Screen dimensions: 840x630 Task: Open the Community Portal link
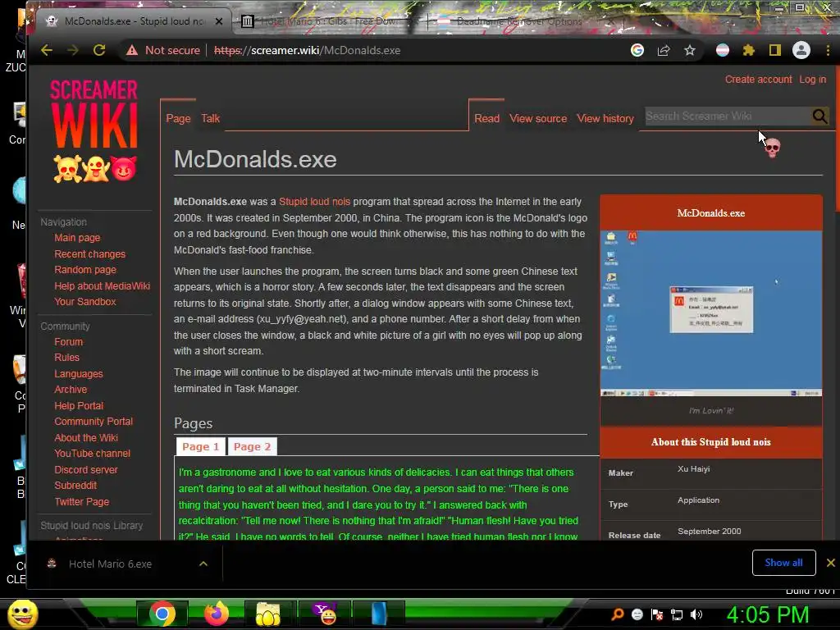coord(94,422)
